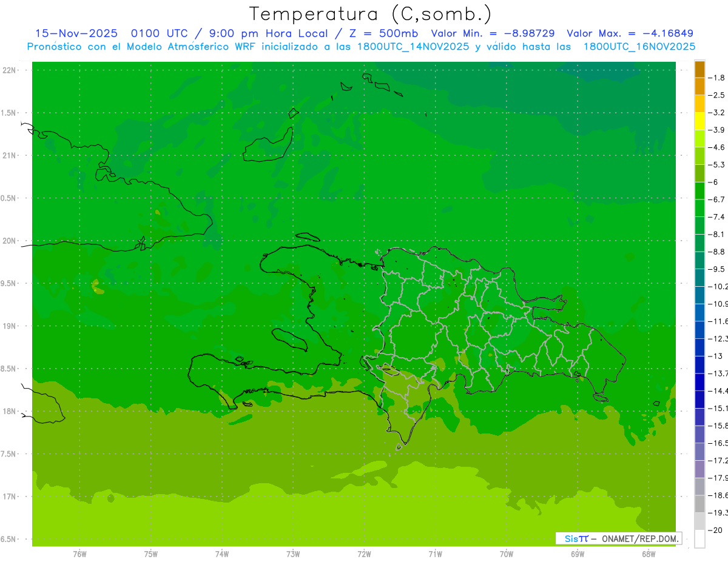Click the '19N' latitude axis label
The width and height of the screenshot is (728, 562).
8,326
